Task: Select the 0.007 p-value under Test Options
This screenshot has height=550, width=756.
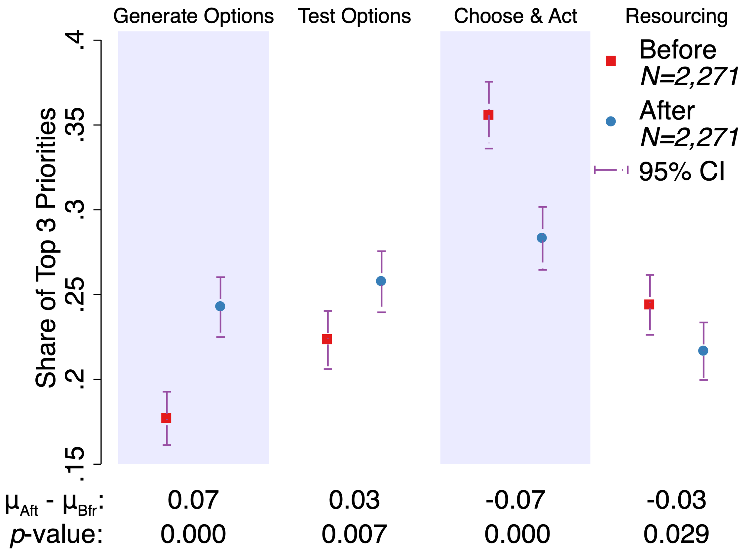Action: 354,534
